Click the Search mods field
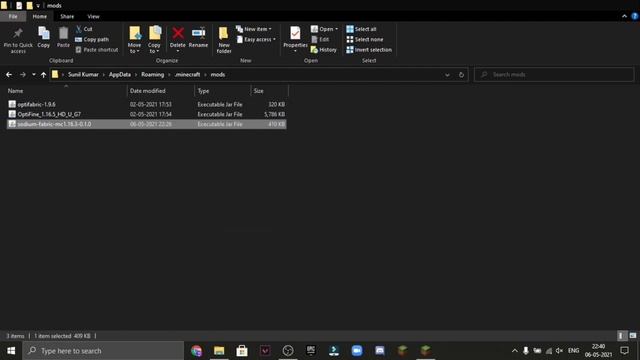Screen dimensions: 640x360 (554, 75)
